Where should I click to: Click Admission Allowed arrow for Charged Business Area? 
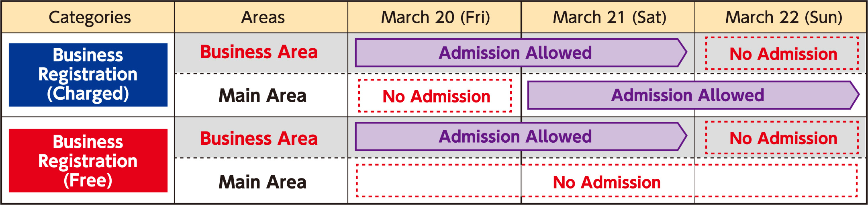point(516,53)
